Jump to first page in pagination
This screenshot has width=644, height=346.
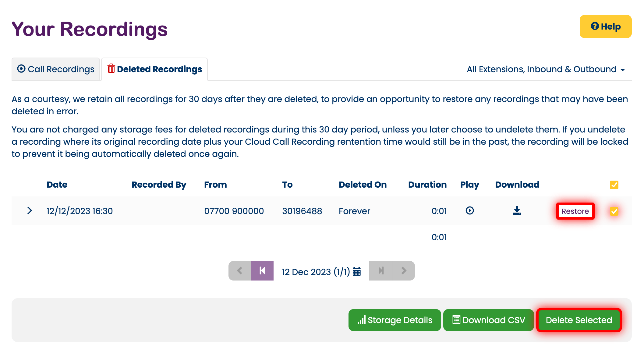coord(262,271)
